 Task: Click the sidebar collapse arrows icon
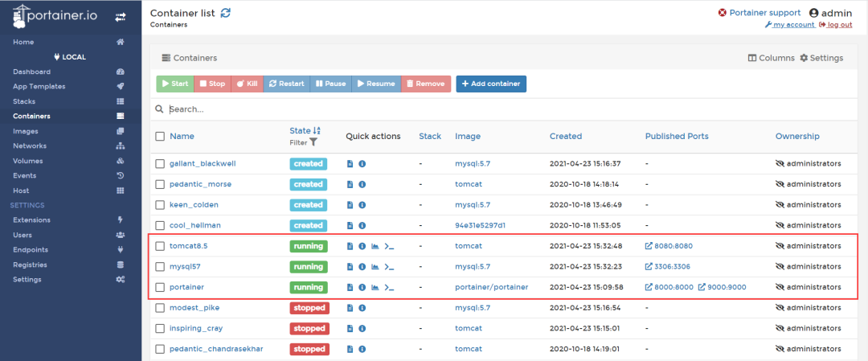pyautogui.click(x=120, y=17)
